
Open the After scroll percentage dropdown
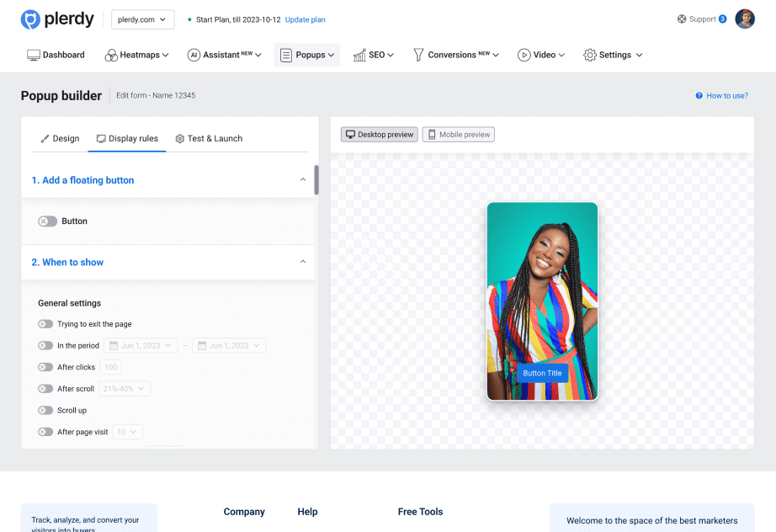point(125,389)
